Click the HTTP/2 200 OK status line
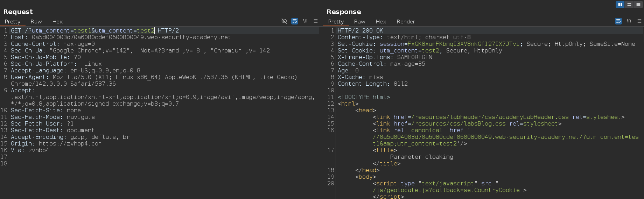This screenshot has height=199, width=644. coord(360,31)
